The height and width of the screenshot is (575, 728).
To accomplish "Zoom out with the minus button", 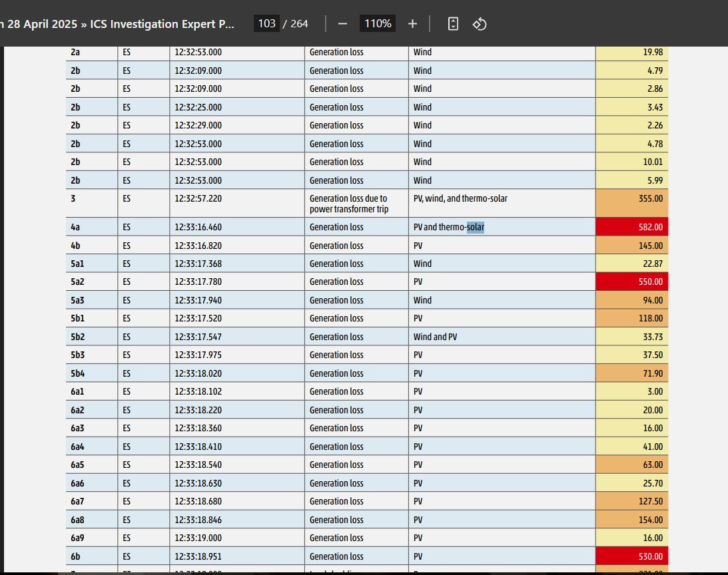I will [x=342, y=24].
